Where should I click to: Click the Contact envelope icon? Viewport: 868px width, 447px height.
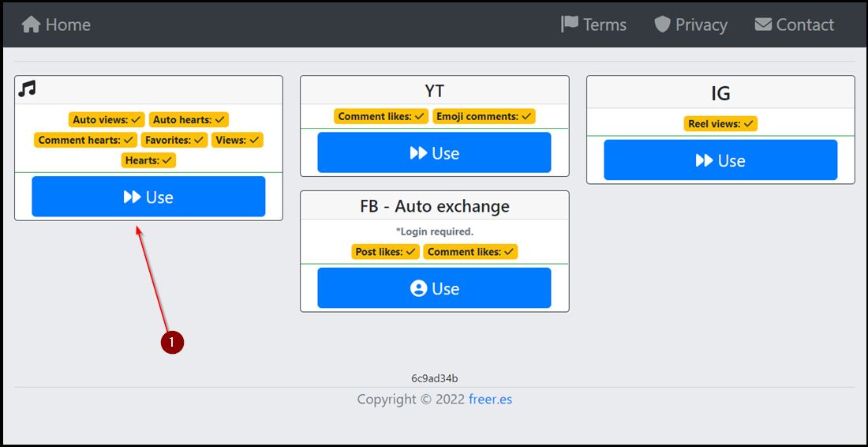(x=762, y=24)
